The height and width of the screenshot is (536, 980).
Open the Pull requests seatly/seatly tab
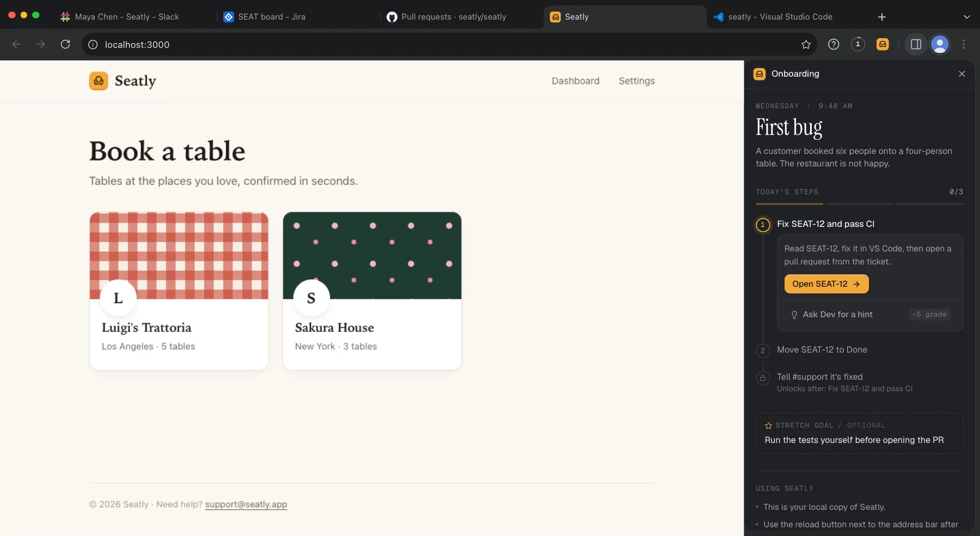point(446,17)
